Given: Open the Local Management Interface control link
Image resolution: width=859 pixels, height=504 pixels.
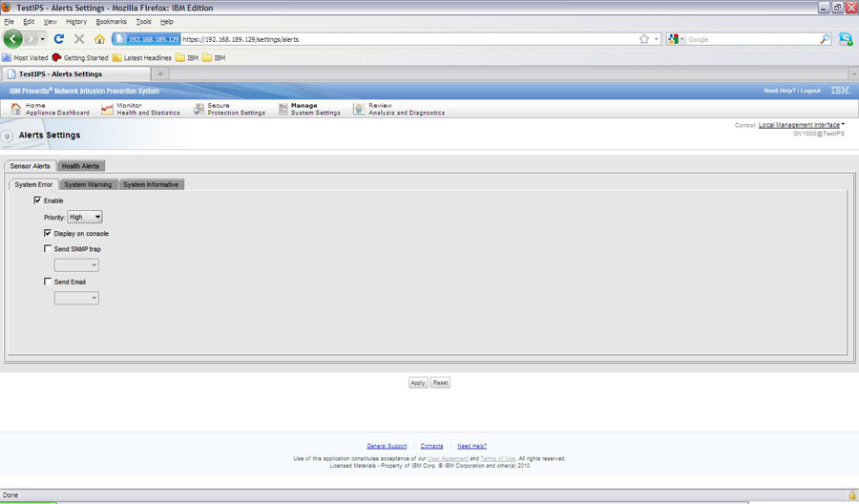Looking at the screenshot, I should 799,125.
